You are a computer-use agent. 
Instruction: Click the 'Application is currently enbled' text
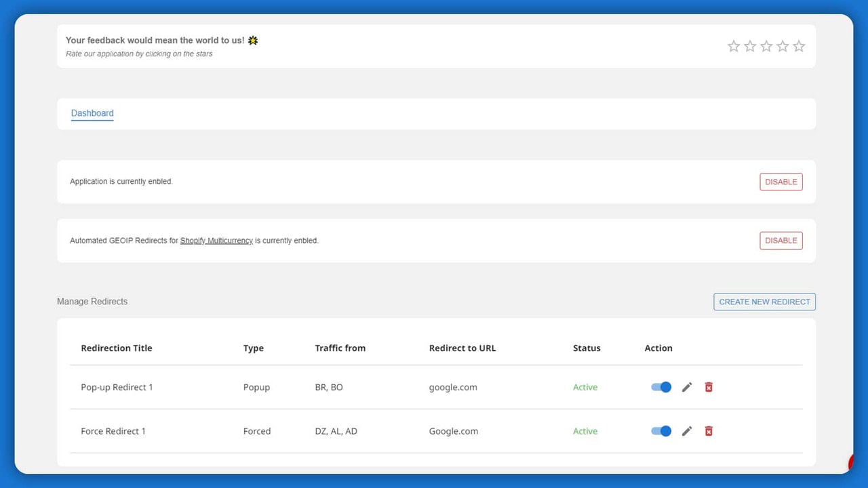click(x=121, y=182)
